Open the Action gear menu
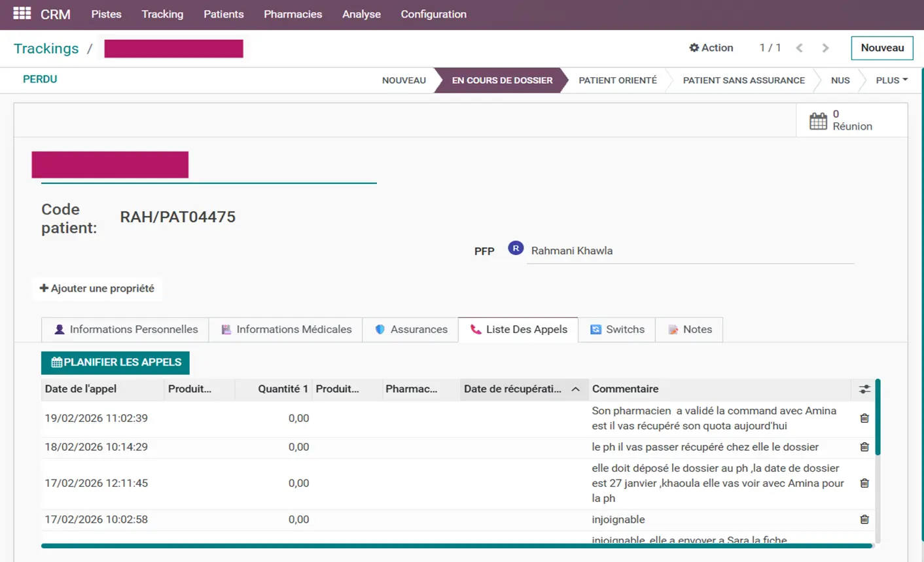 711,48
